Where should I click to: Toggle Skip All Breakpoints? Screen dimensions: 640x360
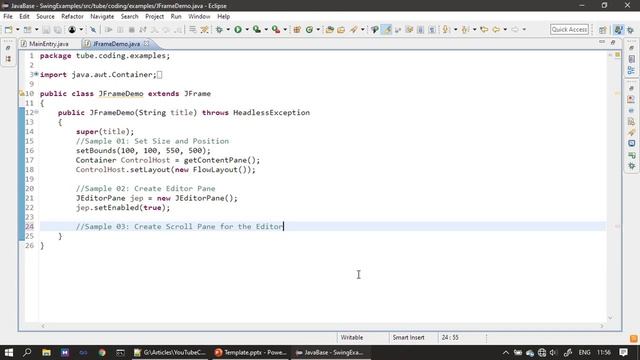pyautogui.click(x=93, y=29)
